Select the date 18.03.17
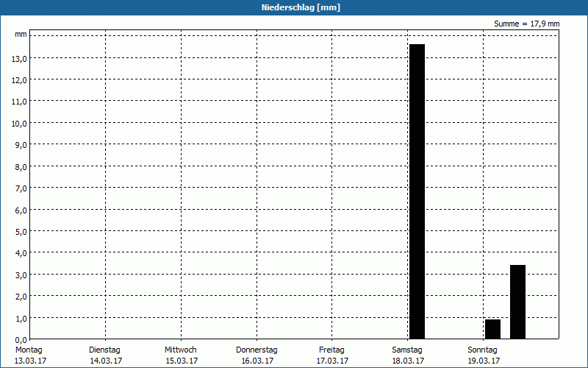The height and width of the screenshot is (368, 588). (x=409, y=361)
